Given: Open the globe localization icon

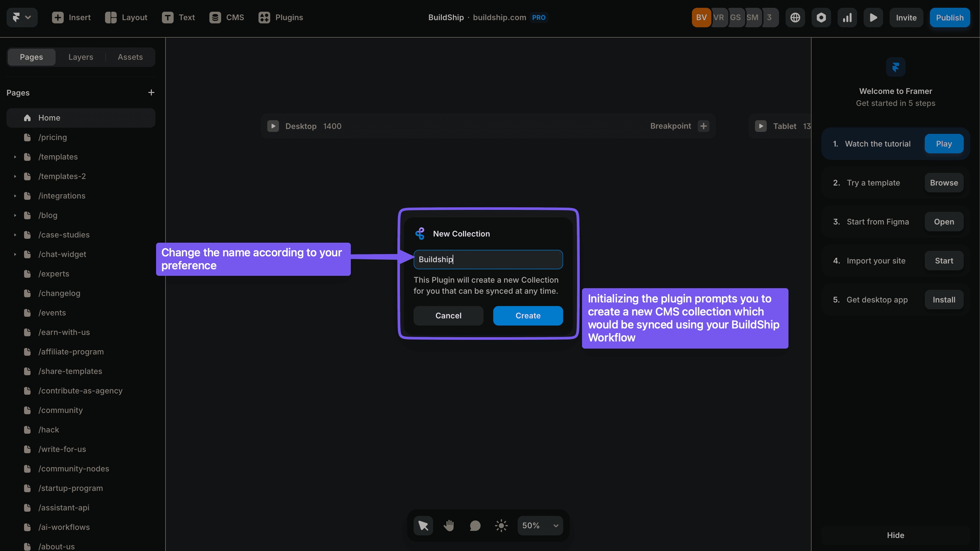Looking at the screenshot, I should tap(795, 18).
